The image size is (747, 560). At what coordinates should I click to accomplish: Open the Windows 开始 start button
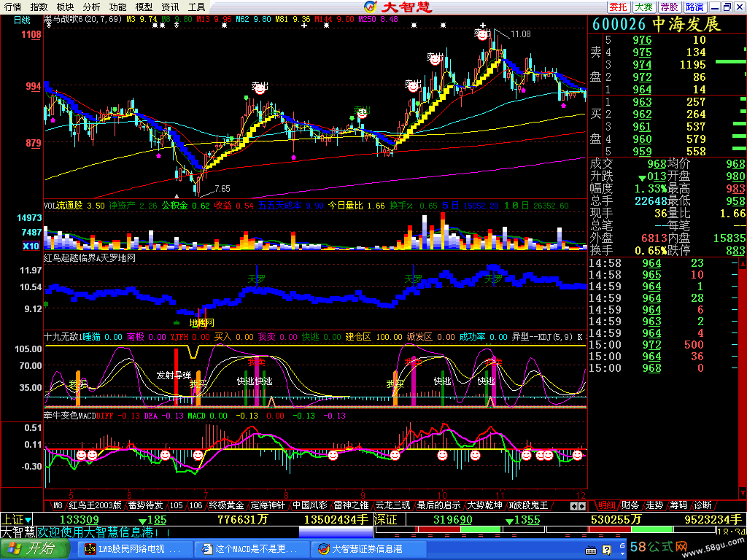click(x=34, y=549)
